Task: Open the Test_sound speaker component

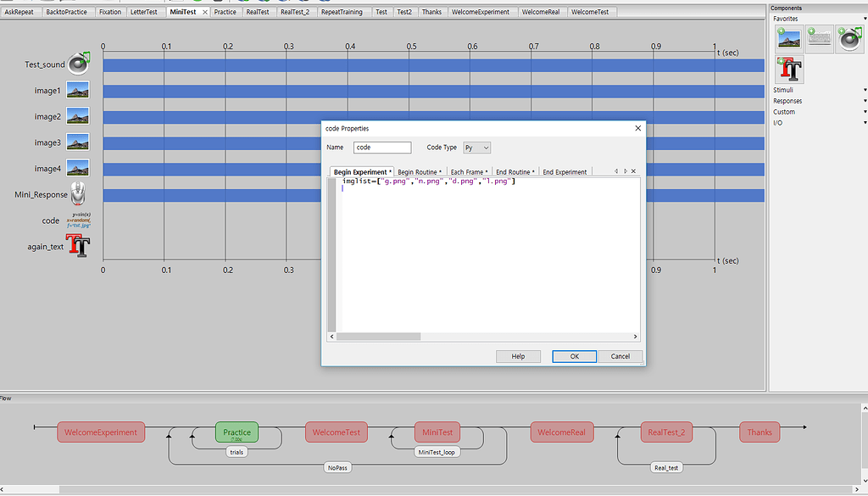Action: [78, 64]
